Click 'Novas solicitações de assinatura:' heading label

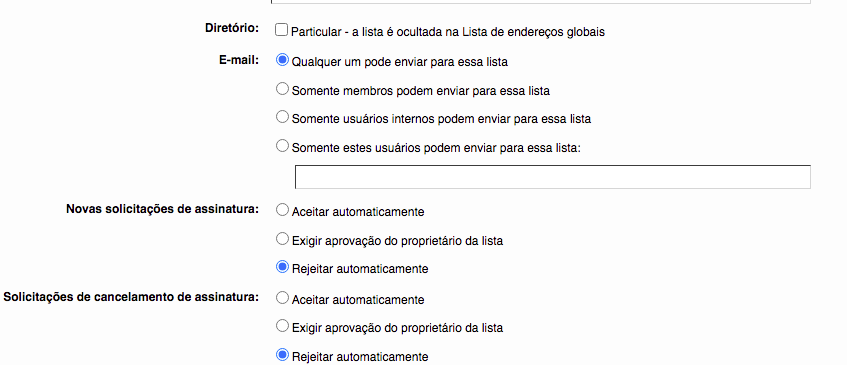(163, 209)
